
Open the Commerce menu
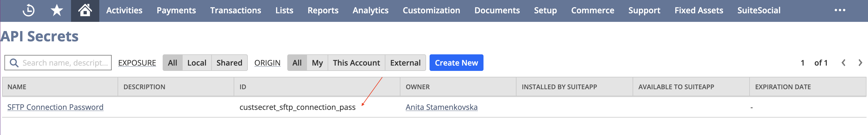pos(593,10)
